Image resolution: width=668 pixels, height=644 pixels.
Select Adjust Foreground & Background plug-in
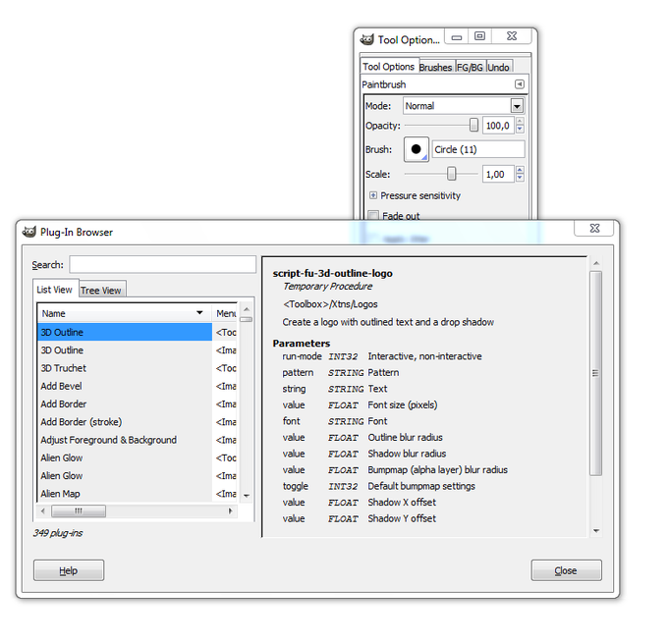point(138,440)
